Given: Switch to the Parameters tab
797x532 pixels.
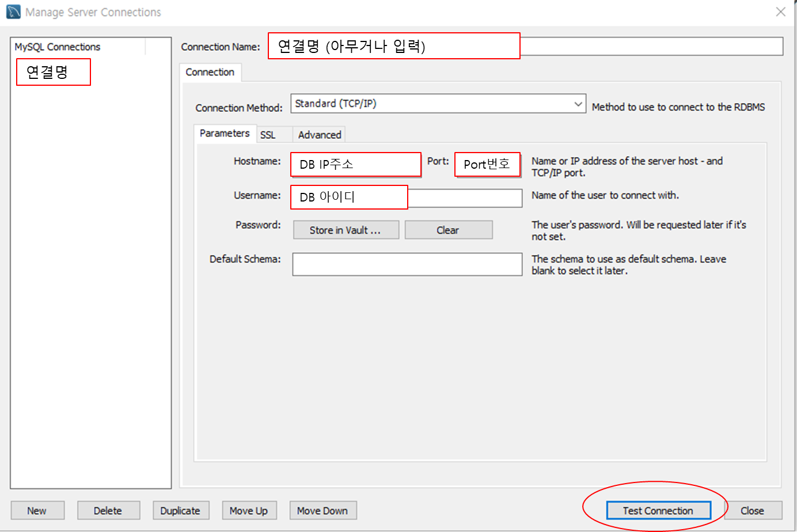Looking at the screenshot, I should 225,134.
